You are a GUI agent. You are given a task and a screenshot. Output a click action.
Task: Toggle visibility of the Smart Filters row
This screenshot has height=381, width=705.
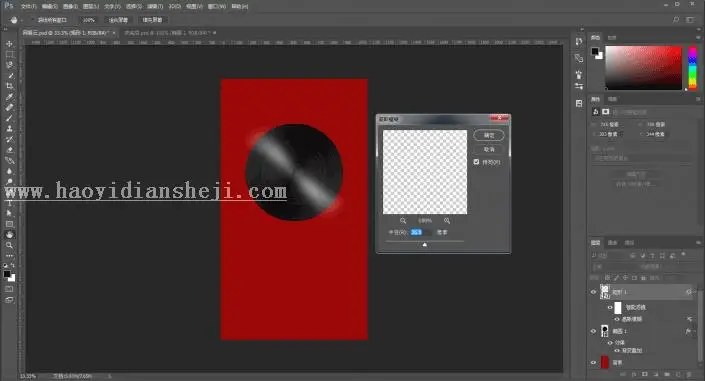[x=610, y=308]
